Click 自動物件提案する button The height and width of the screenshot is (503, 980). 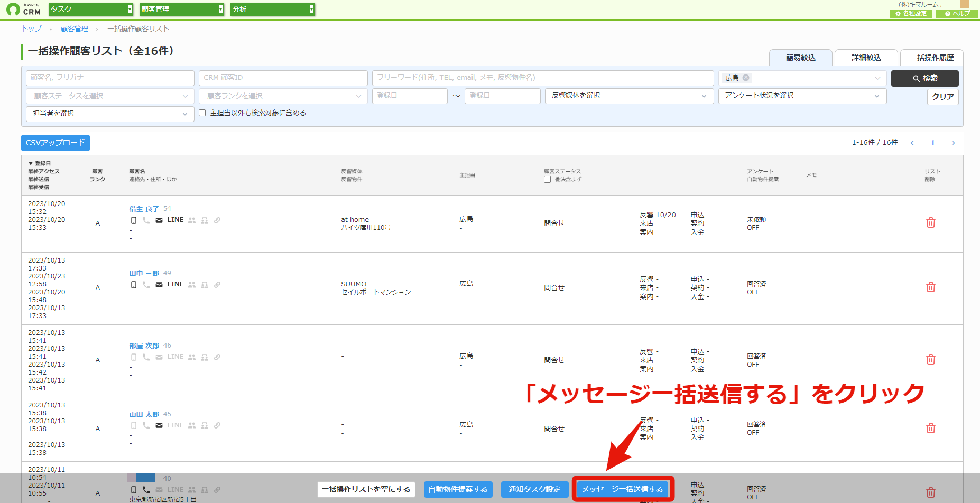(x=458, y=489)
